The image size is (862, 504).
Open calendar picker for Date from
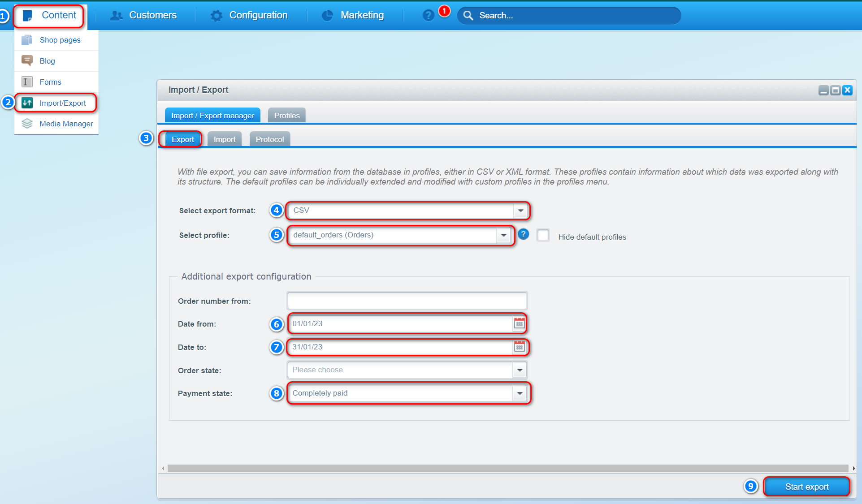coord(519,323)
